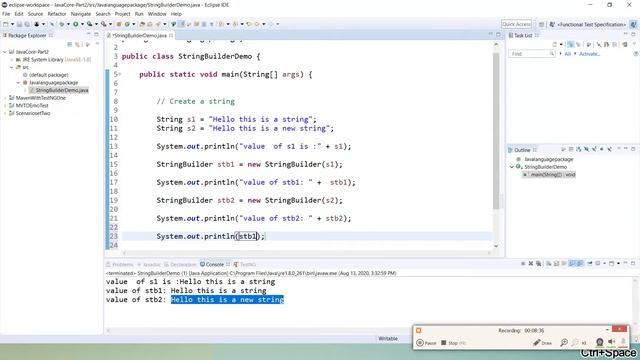640x360 pixels.
Task: Select StringBuilderDemo.java in Package Explorer
Action: point(59,90)
